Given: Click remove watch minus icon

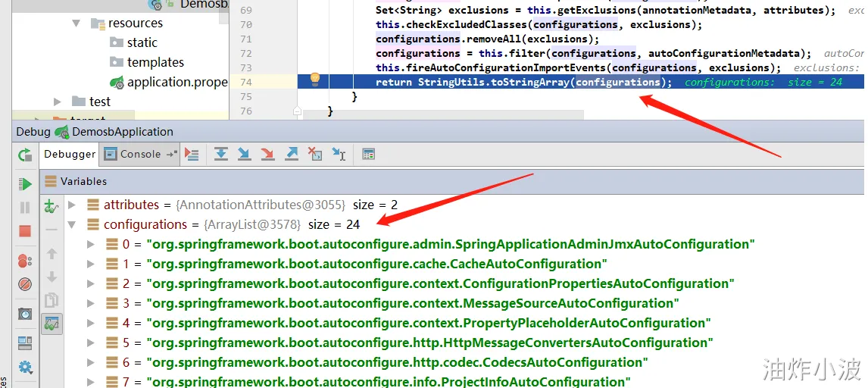Looking at the screenshot, I should [x=51, y=229].
